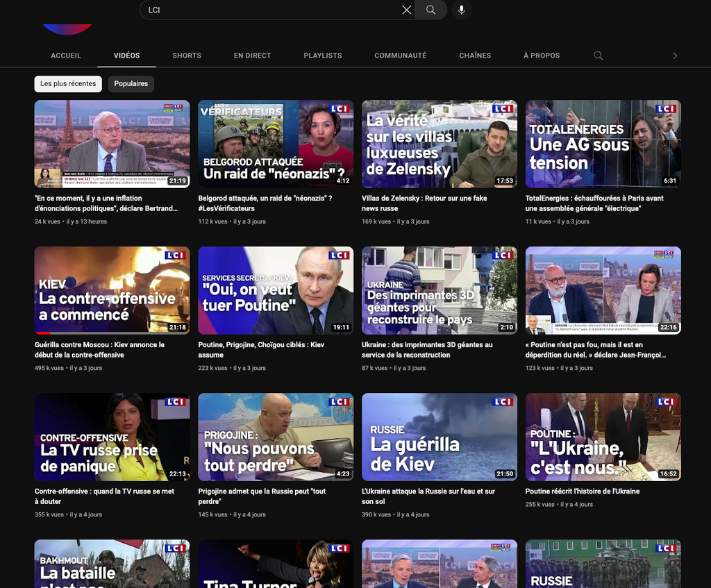Go to the En Direct tab
711x588 pixels.
click(252, 56)
